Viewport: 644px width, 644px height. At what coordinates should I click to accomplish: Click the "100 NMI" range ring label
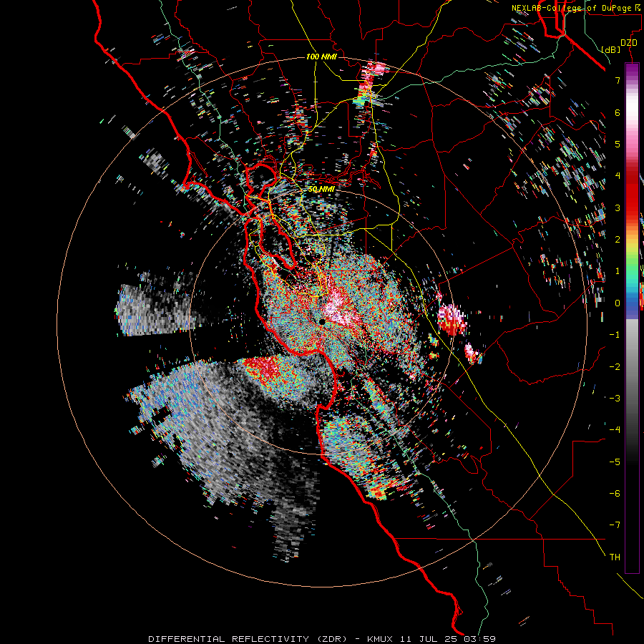coord(321,57)
